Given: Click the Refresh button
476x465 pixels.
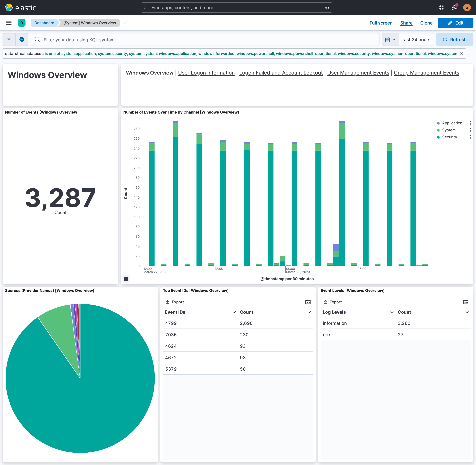Looking at the screenshot, I should click(454, 39).
